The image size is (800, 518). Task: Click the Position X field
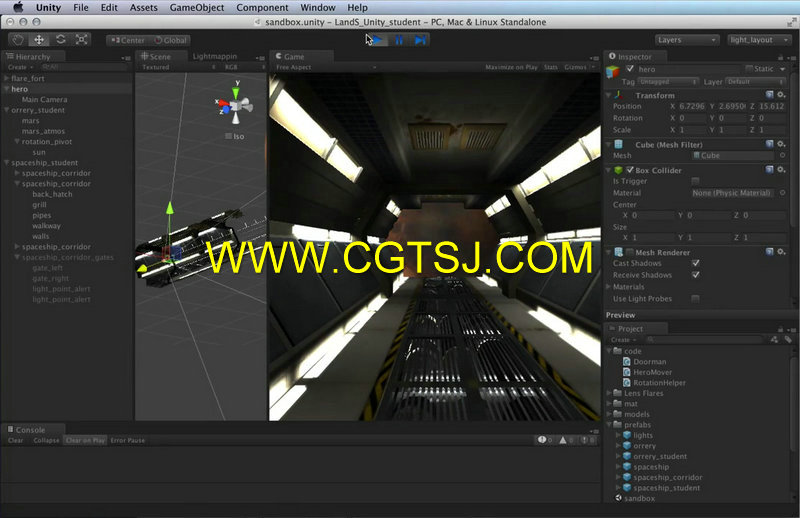[692, 106]
